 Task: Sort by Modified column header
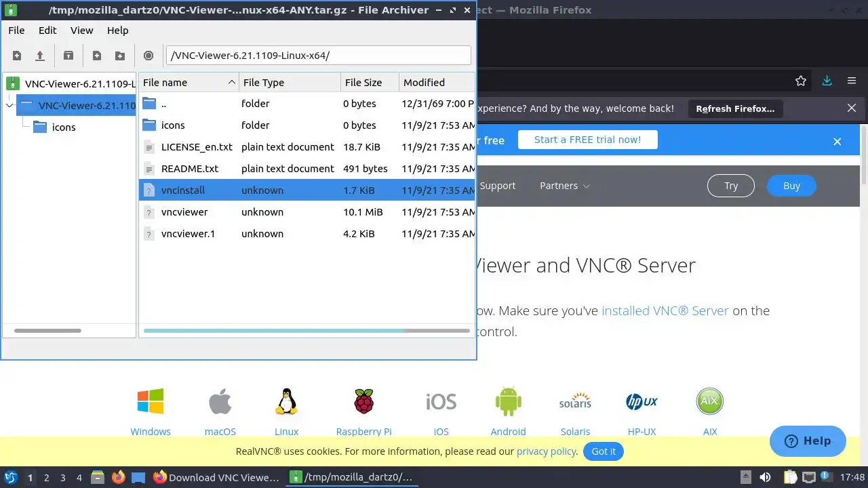[437, 82]
